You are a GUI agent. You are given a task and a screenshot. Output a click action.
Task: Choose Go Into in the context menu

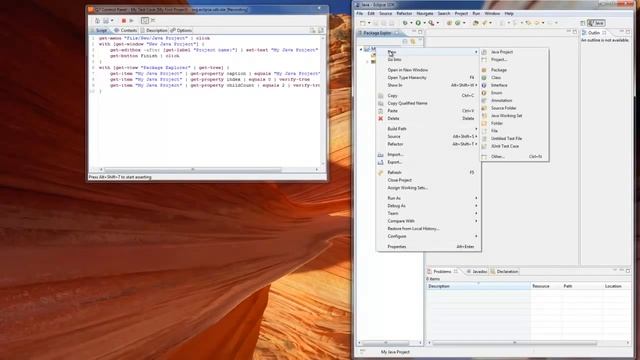428,60
